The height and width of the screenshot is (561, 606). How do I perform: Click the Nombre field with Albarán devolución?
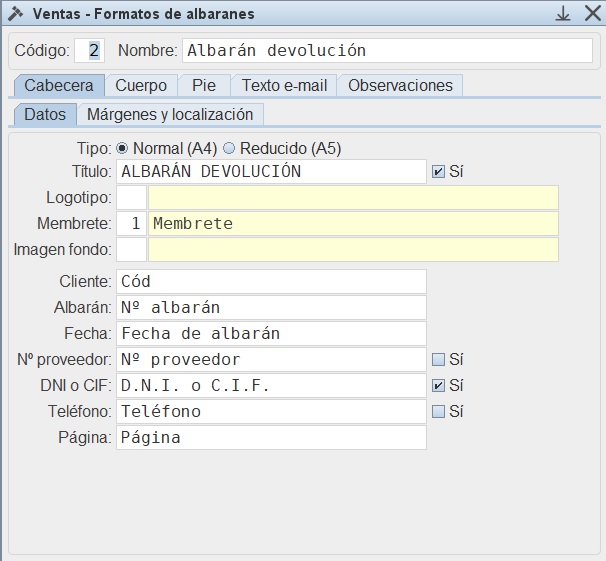pos(387,50)
